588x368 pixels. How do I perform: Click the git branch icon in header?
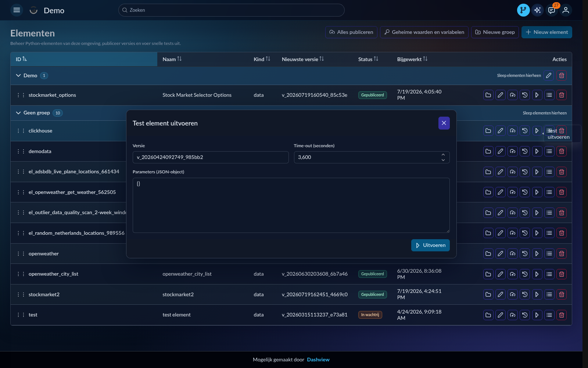click(x=523, y=10)
